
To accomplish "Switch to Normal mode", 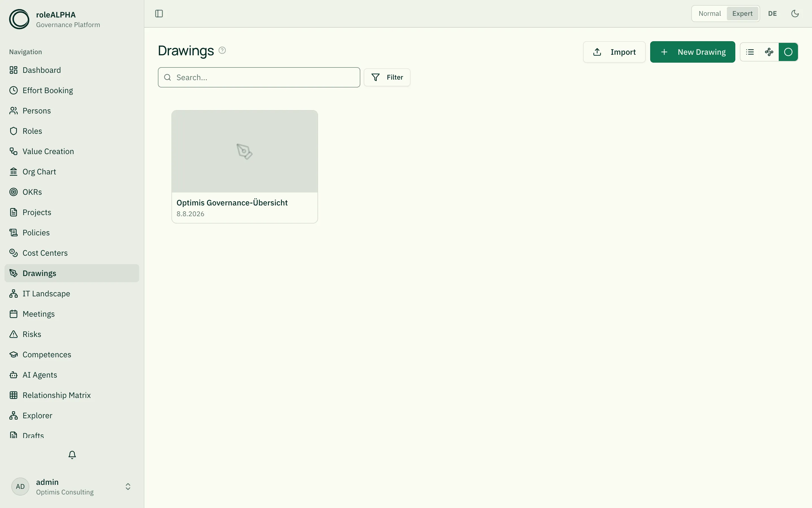I will coord(710,14).
